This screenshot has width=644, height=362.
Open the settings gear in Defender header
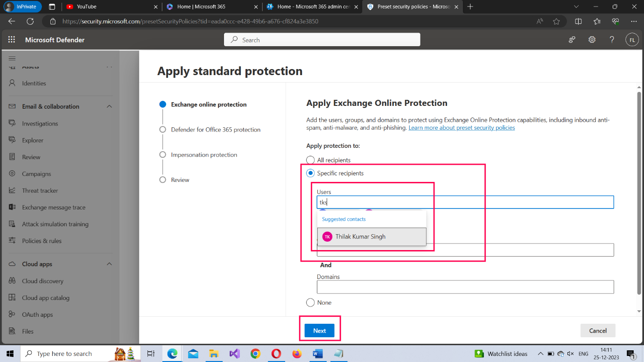tap(592, 40)
